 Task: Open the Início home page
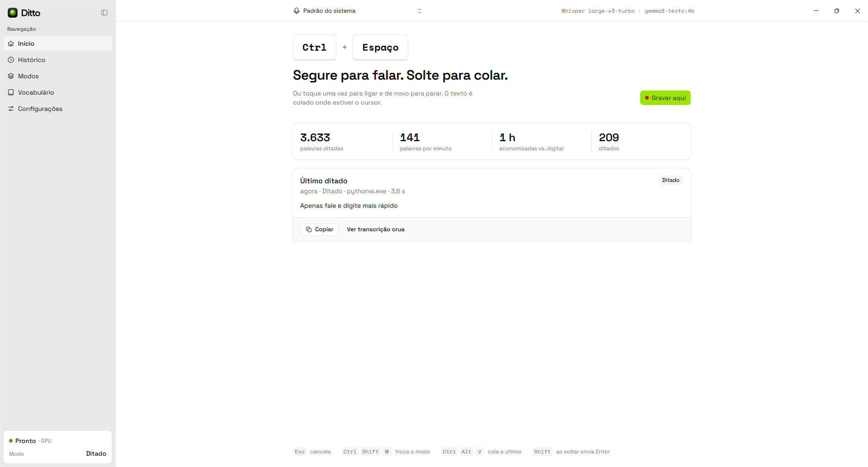57,43
